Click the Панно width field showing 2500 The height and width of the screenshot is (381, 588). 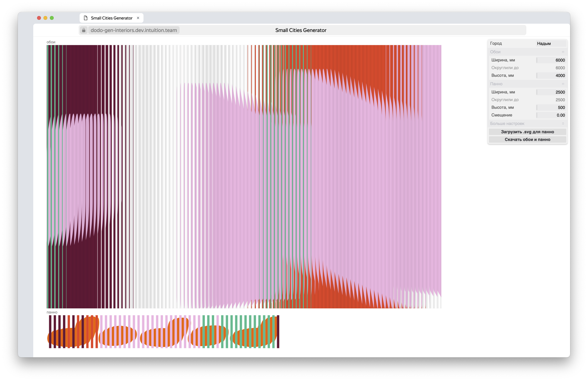(x=551, y=92)
